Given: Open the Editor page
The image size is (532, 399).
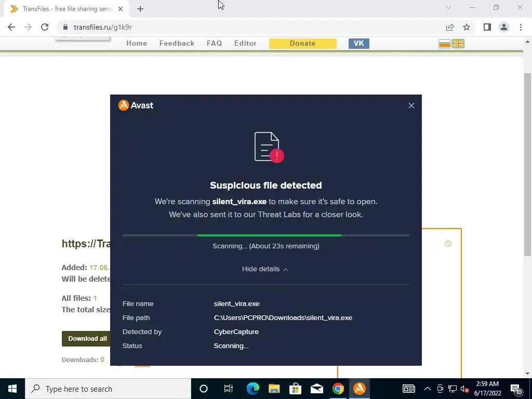Looking at the screenshot, I should click(245, 44).
